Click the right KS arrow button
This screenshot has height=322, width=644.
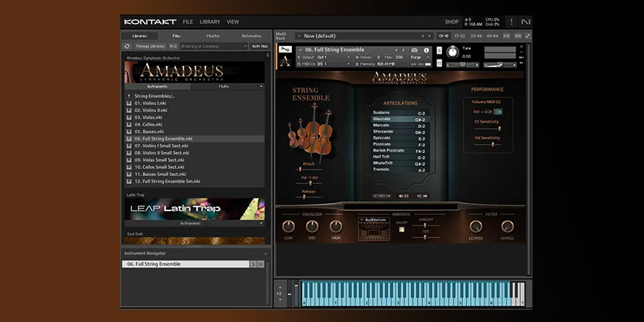422,196
